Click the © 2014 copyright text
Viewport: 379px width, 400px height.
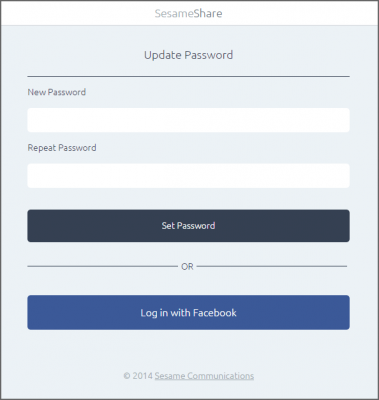[138, 376]
